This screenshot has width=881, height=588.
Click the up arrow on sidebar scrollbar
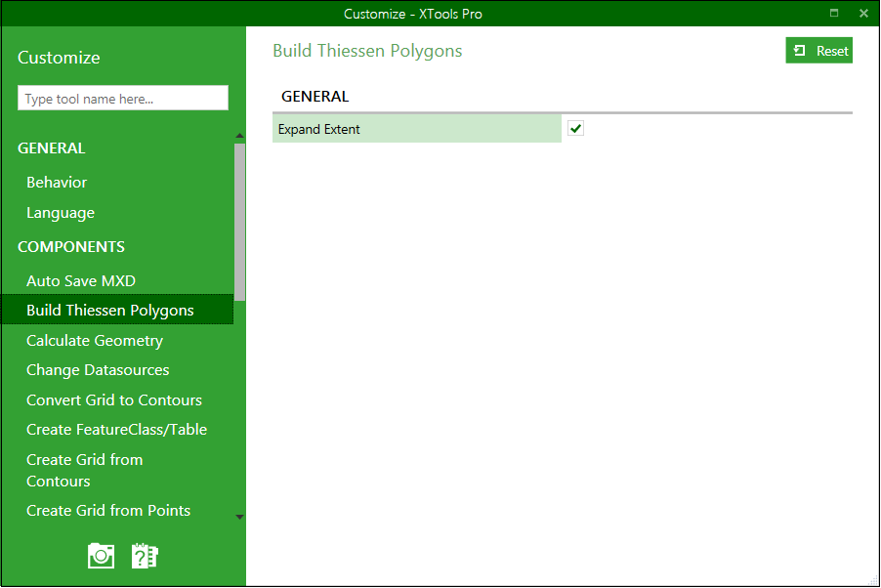tap(239, 135)
